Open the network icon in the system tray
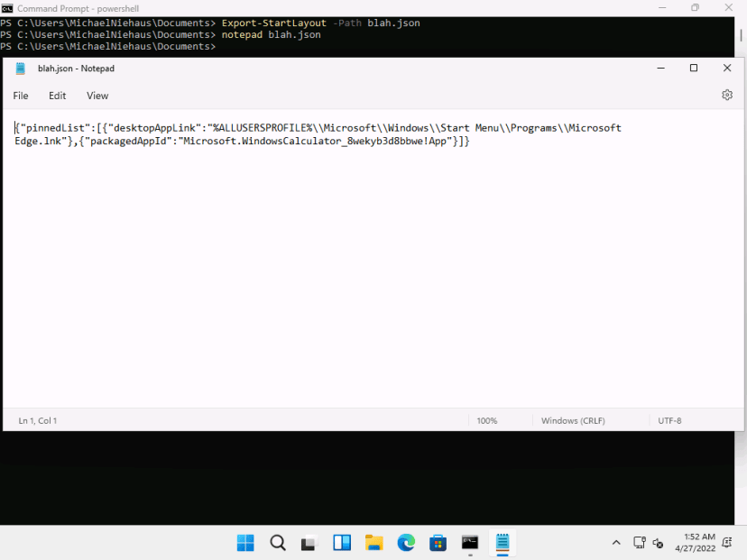 pos(641,543)
